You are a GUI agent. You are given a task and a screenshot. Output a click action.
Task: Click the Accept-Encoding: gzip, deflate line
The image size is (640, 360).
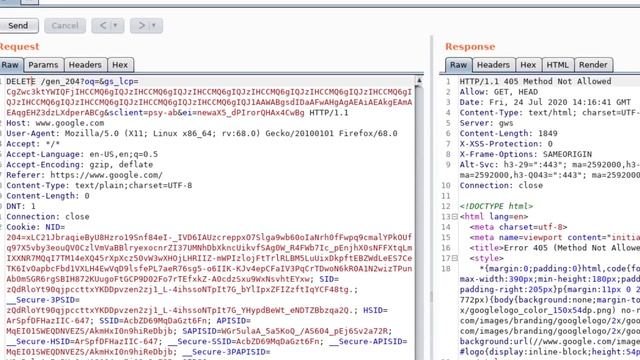pyautogui.click(x=80, y=165)
